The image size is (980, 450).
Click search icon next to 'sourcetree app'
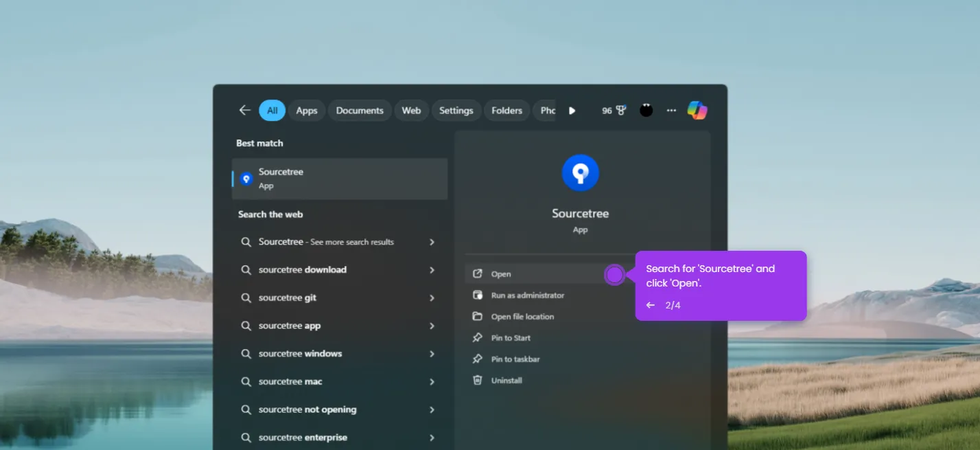coord(246,326)
